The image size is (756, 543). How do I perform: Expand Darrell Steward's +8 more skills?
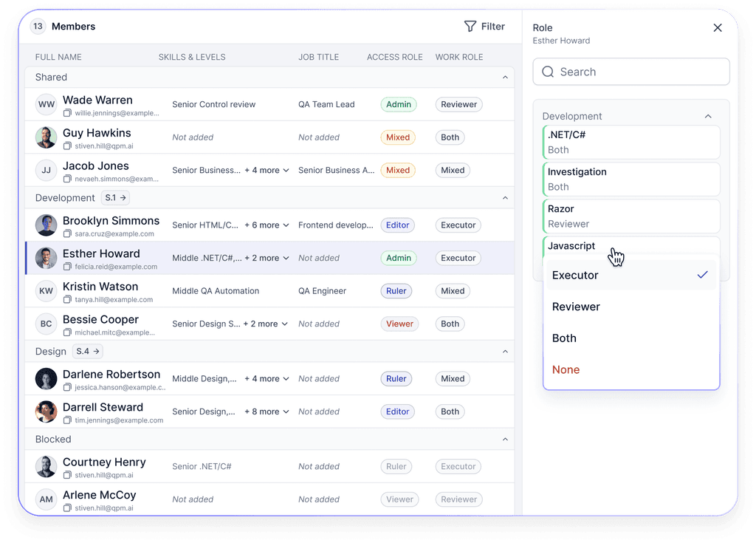point(267,411)
